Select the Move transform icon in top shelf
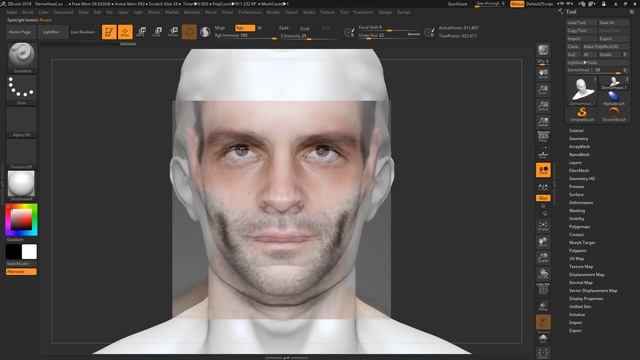Viewport: 640px width, 360px height. (x=142, y=32)
